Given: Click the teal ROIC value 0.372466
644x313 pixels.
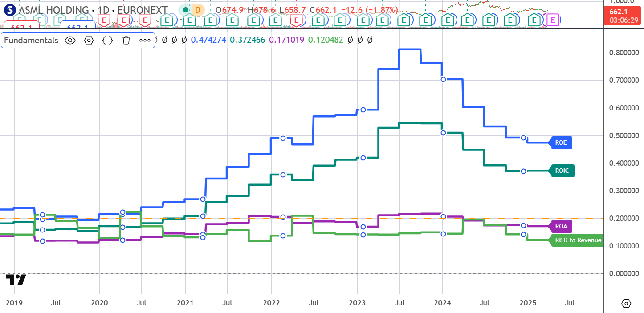Looking at the screenshot, I should 248,40.
